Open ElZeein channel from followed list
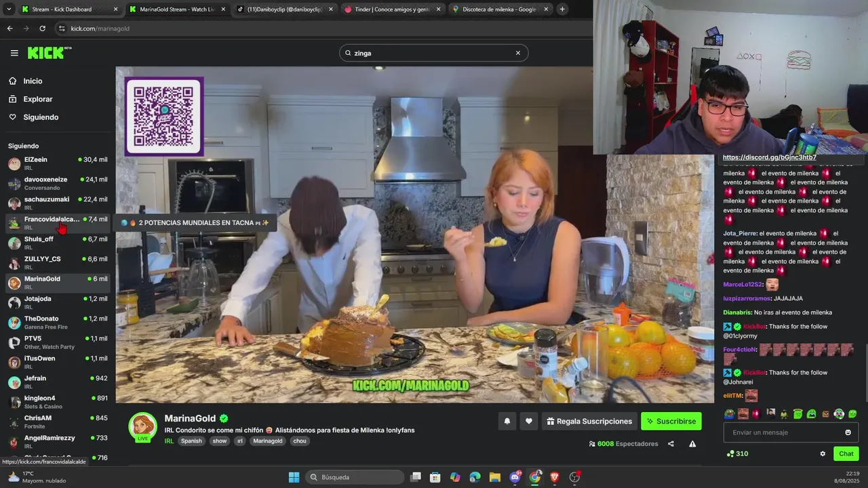The width and height of the screenshot is (868, 488). pos(58,163)
